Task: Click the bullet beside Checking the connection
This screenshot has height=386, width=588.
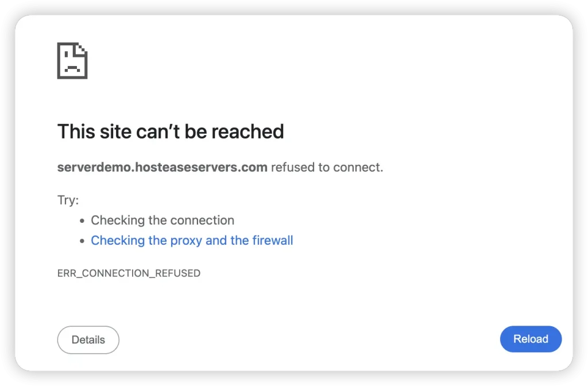Action: coord(83,220)
